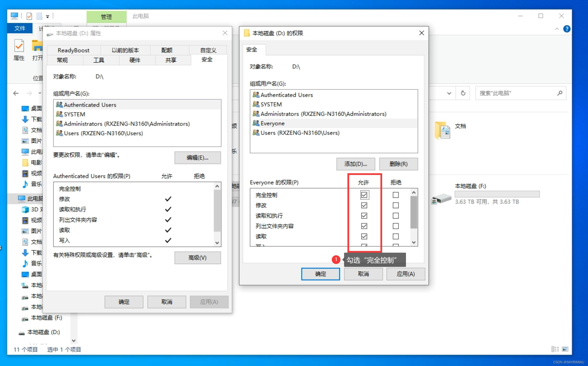The image size is (588, 366).
Task: Switch to the ReadyBoost tab
Action: point(73,50)
